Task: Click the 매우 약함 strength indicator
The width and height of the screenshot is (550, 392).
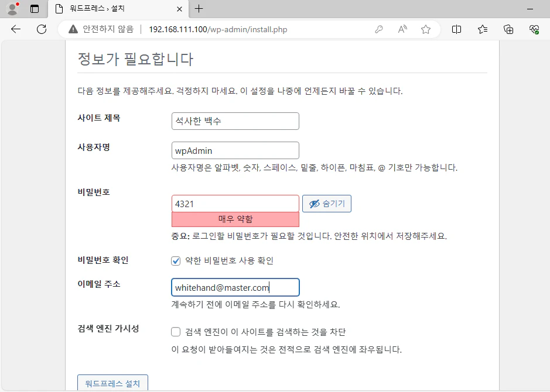Action: [235, 219]
